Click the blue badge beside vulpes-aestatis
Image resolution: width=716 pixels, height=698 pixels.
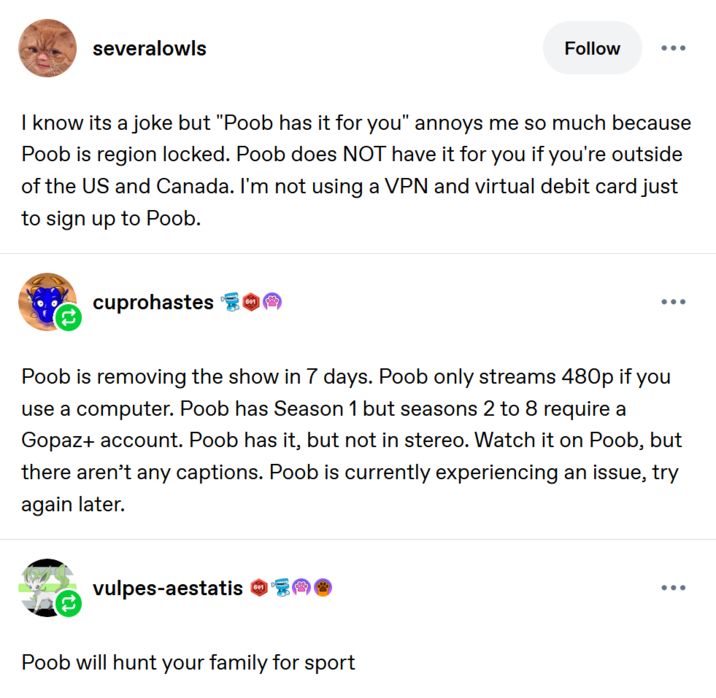tap(281, 588)
